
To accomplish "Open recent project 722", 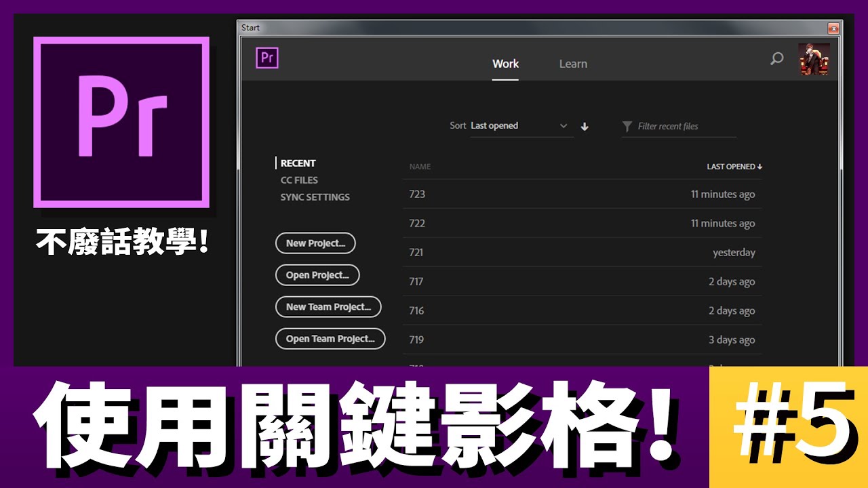I will click(x=583, y=223).
